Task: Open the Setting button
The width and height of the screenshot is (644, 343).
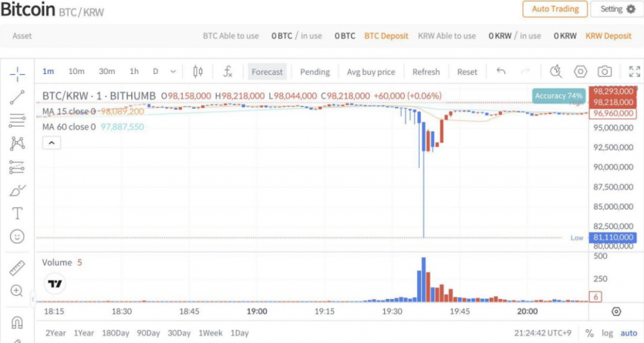Action: tap(617, 9)
